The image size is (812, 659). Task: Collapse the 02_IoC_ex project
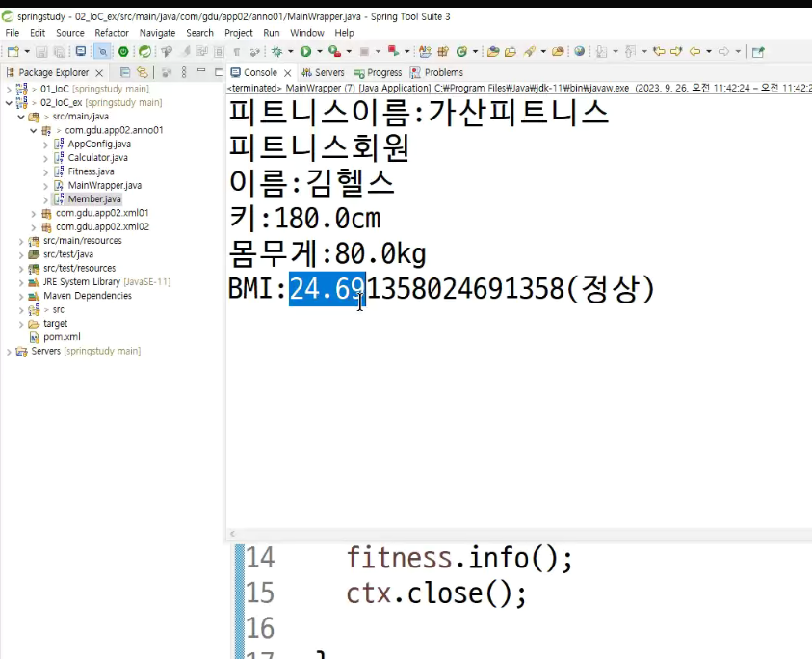9,102
